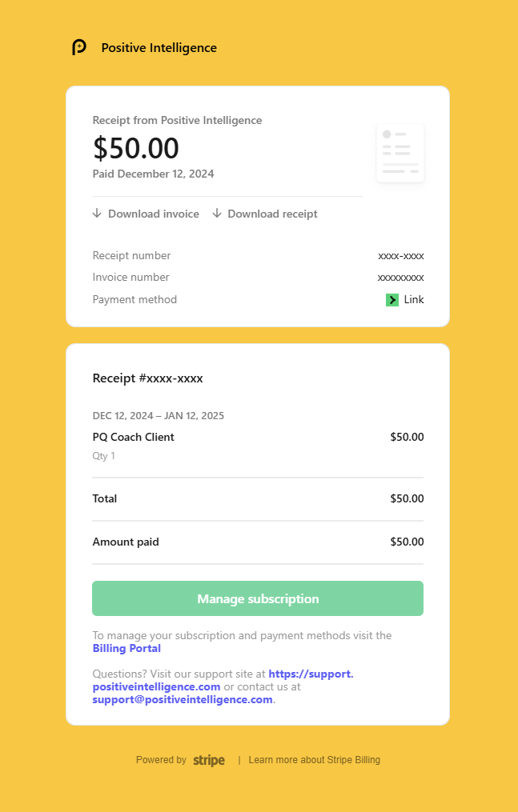This screenshot has width=518, height=812.
Task: Click the receipt document illustration
Action: (x=400, y=153)
